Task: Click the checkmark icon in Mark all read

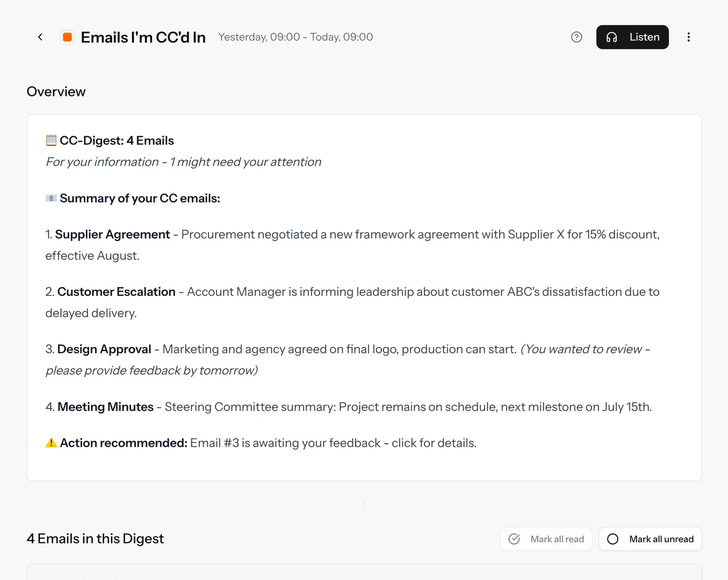Action: [514, 539]
